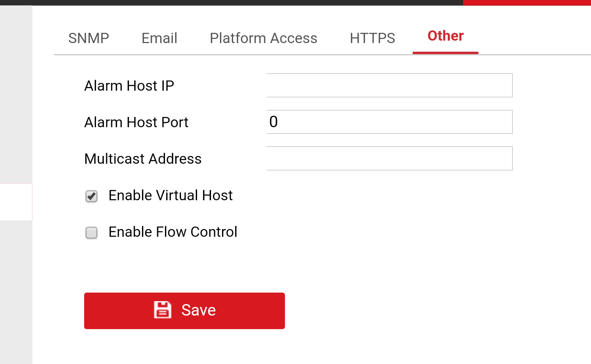Focus the Alarm Host IP input field
The width and height of the screenshot is (591, 364).
coord(389,85)
